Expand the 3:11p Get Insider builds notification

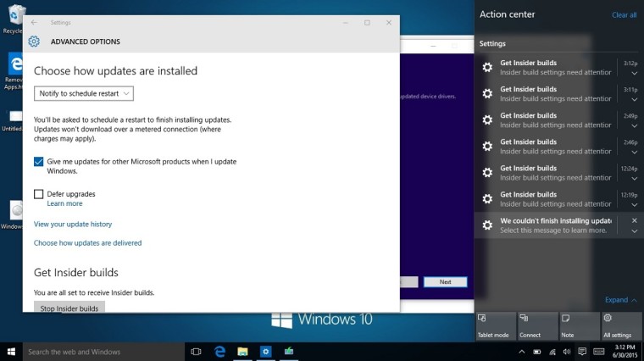[634, 100]
